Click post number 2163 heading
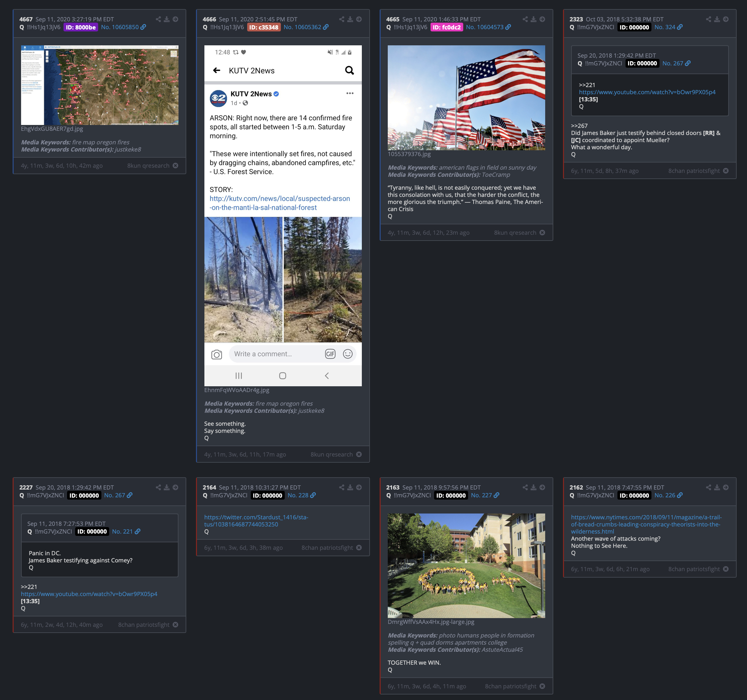The width and height of the screenshot is (747, 700). coord(393,488)
